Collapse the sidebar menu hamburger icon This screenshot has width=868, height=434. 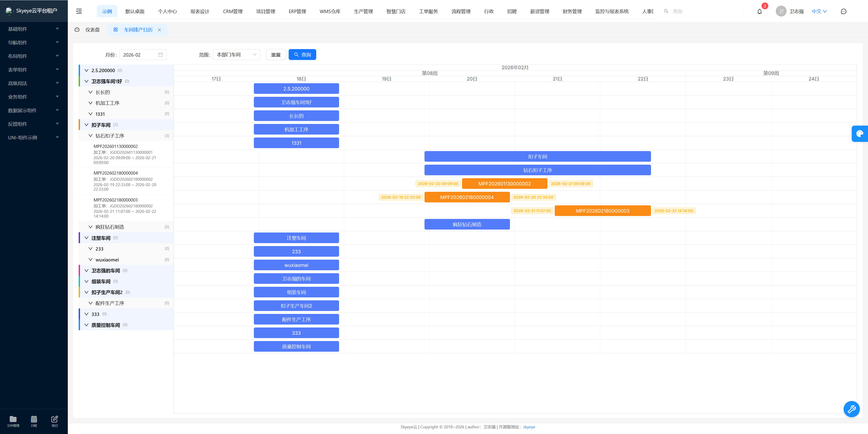point(79,12)
